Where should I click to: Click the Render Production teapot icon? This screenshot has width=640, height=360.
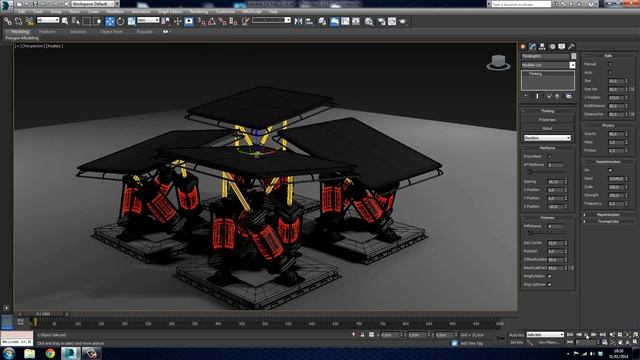click(403, 21)
